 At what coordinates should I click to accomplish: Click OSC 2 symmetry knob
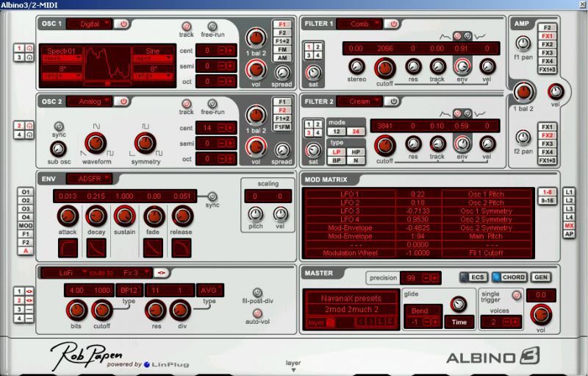pyautogui.click(x=145, y=143)
